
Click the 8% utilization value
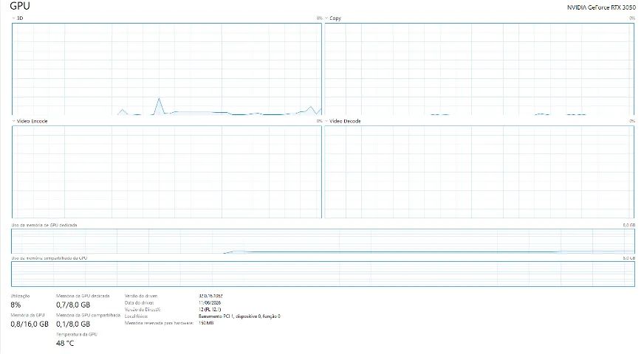pos(16,305)
